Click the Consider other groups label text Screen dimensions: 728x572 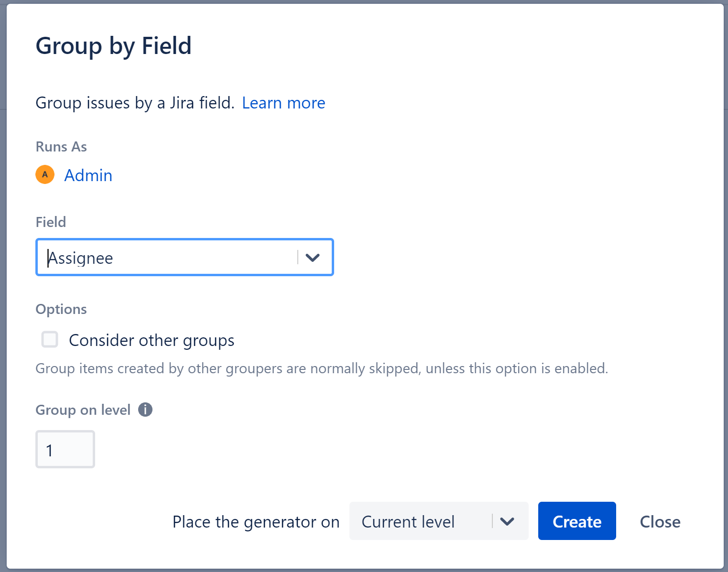[152, 340]
